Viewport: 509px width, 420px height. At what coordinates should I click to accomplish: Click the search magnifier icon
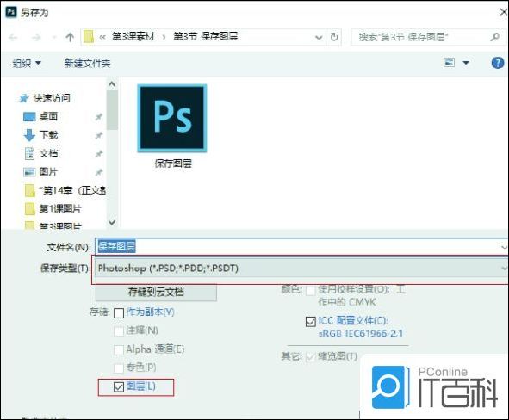click(x=494, y=37)
